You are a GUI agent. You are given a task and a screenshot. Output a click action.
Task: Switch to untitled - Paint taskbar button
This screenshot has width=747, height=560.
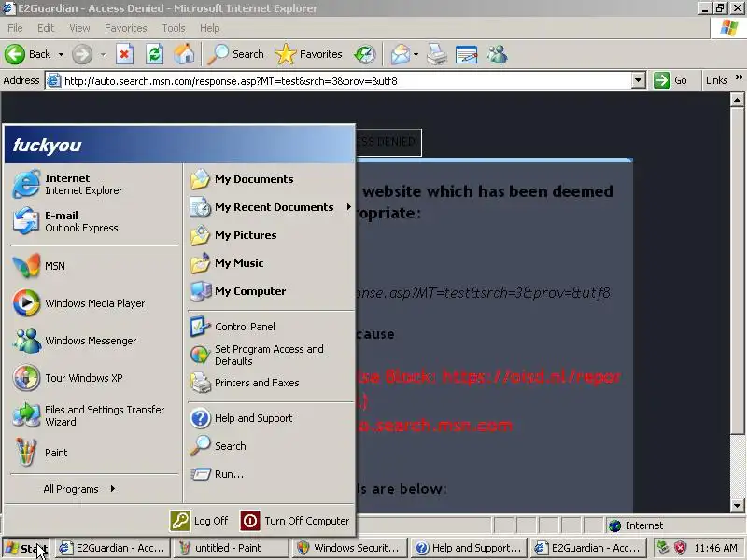pos(231,548)
